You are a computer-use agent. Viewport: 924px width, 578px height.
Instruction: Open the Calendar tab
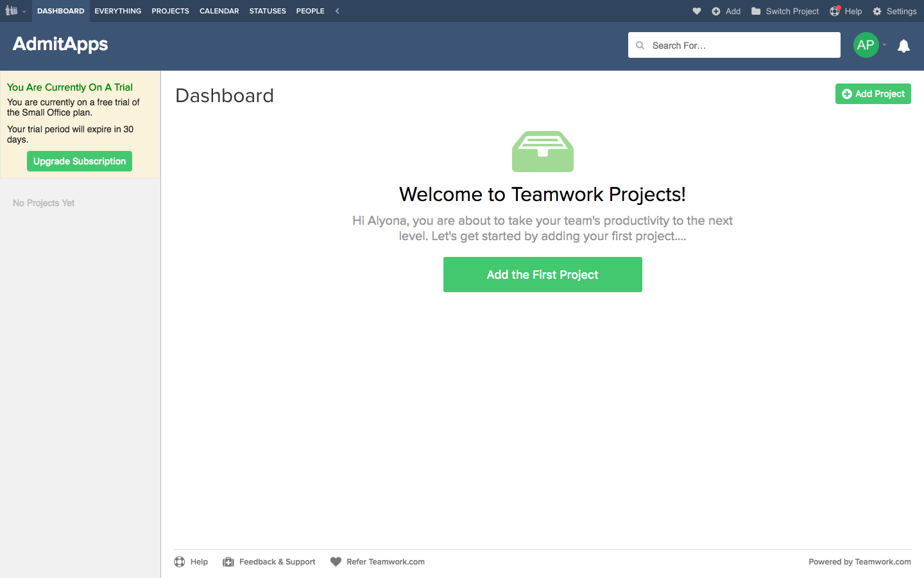[219, 11]
